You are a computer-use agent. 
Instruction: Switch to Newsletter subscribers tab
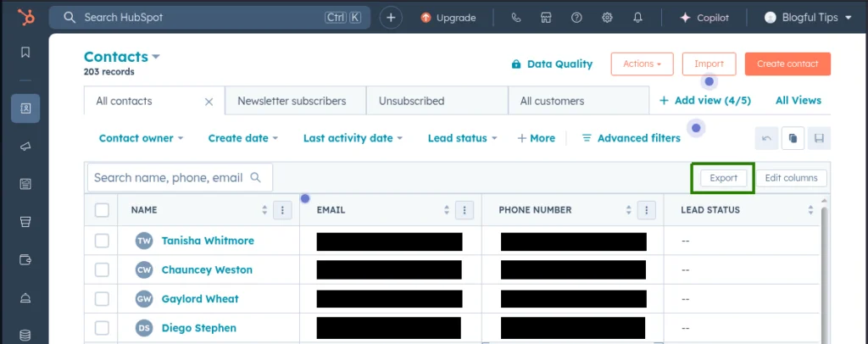pos(295,101)
